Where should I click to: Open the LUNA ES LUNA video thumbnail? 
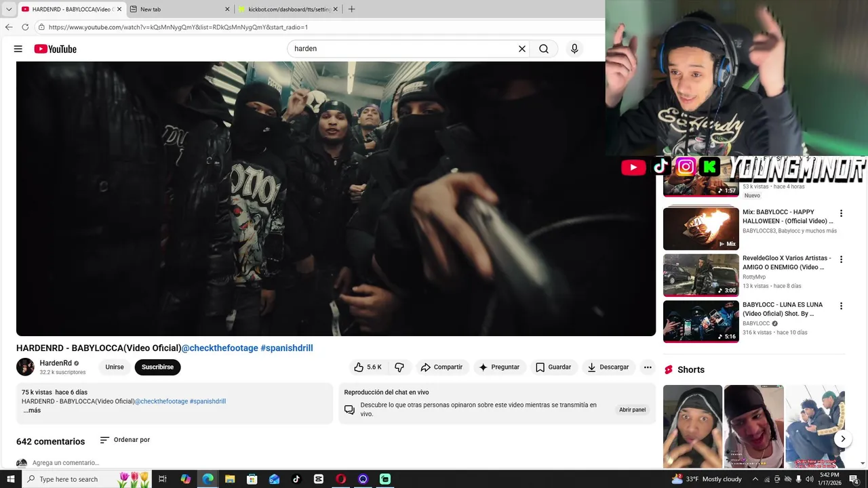pos(701,321)
